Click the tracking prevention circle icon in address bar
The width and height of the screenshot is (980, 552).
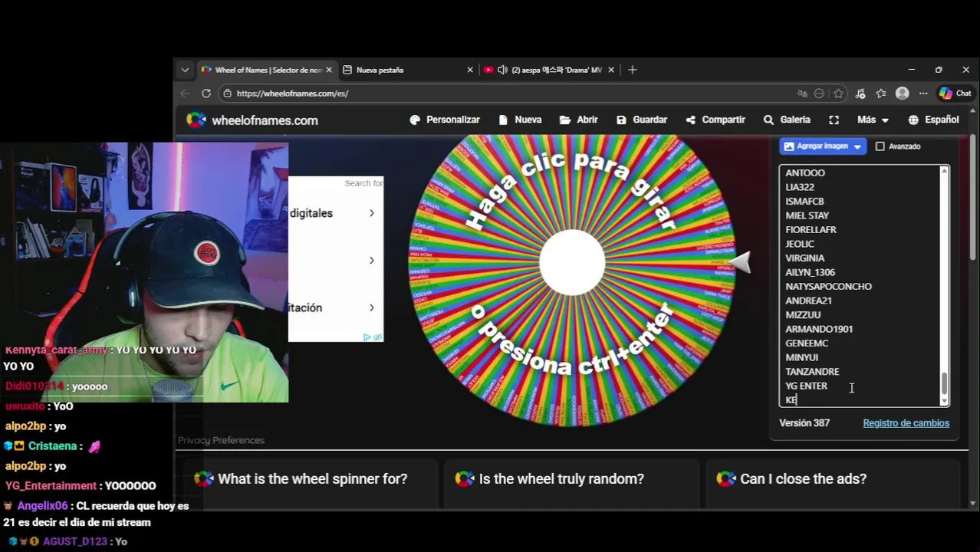point(819,94)
